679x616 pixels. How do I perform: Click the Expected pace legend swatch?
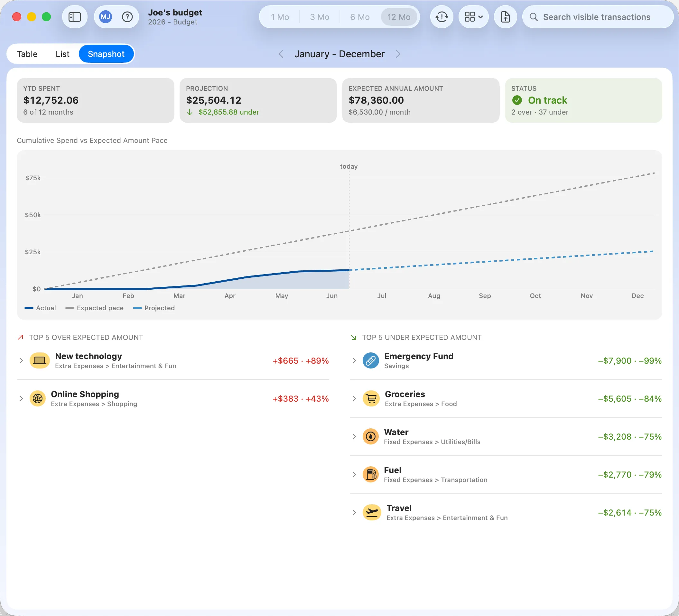pyautogui.click(x=70, y=308)
